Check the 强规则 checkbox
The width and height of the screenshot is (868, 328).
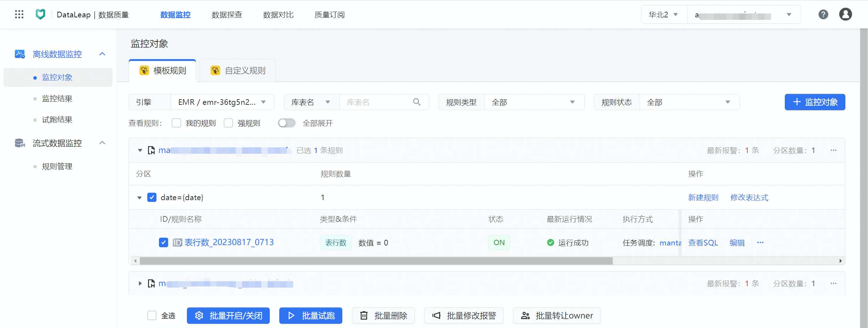pos(228,123)
